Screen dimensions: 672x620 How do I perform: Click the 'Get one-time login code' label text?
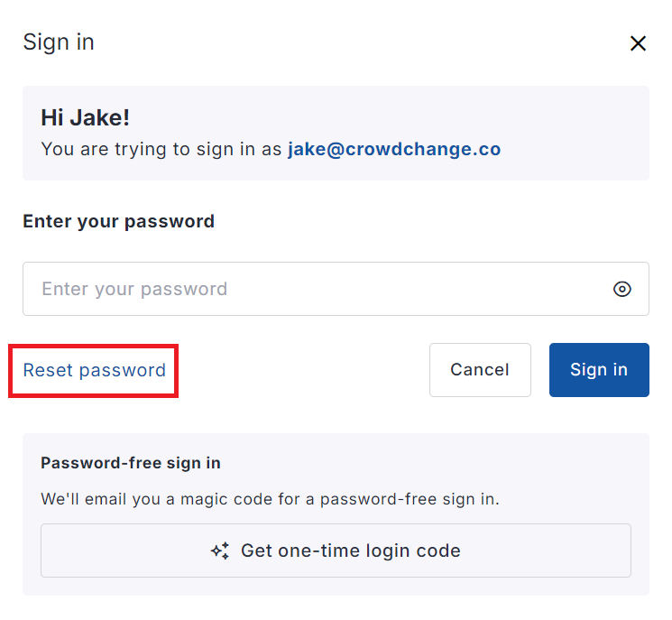pyautogui.click(x=351, y=551)
